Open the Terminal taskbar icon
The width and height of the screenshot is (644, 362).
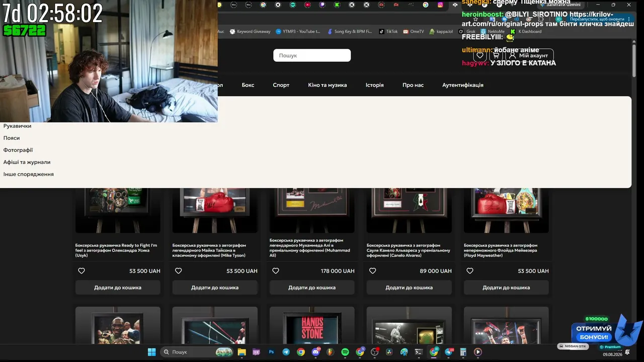pyautogui.click(x=419, y=352)
